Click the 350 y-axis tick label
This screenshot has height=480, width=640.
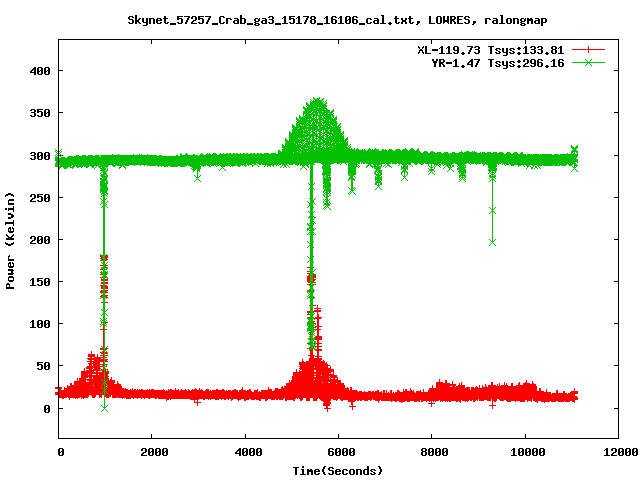pyautogui.click(x=40, y=113)
